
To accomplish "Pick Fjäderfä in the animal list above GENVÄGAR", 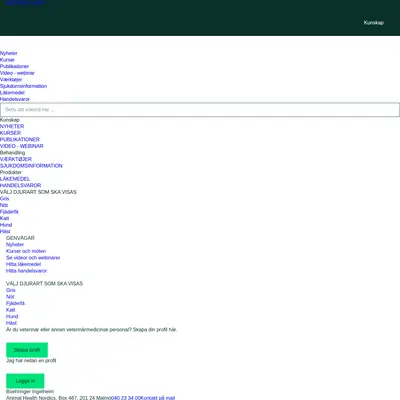I will coord(9,212).
